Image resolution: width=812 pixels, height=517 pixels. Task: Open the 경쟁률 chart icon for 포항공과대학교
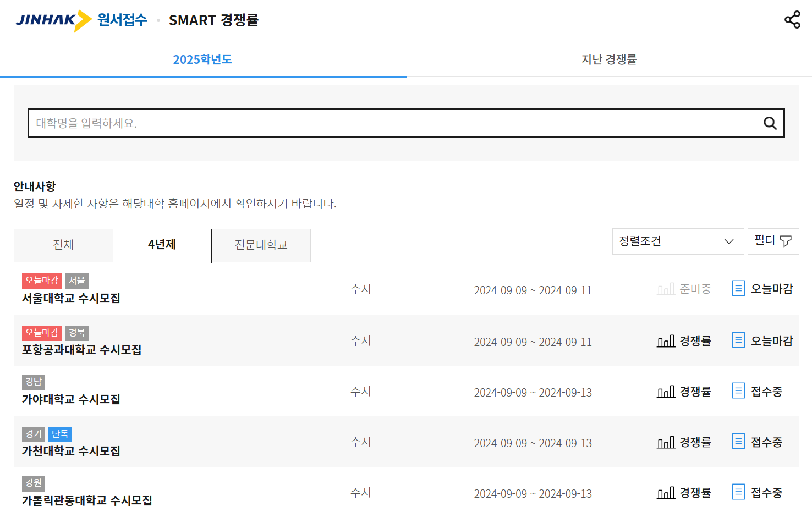666,340
